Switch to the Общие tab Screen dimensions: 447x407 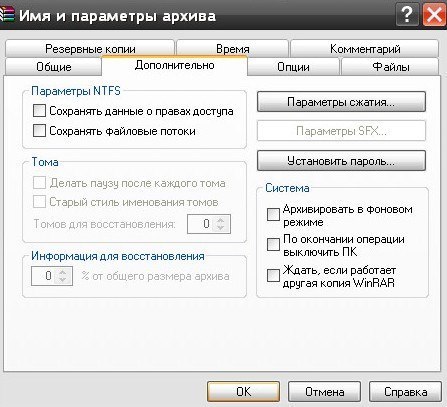(x=53, y=67)
